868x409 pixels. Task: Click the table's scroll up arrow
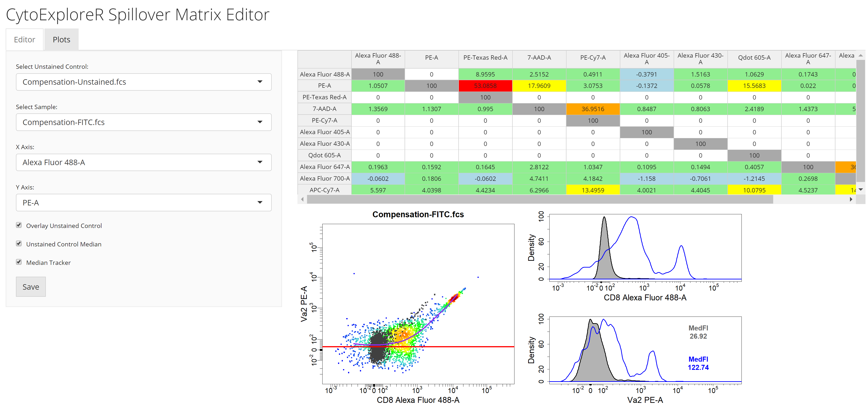tap(860, 55)
